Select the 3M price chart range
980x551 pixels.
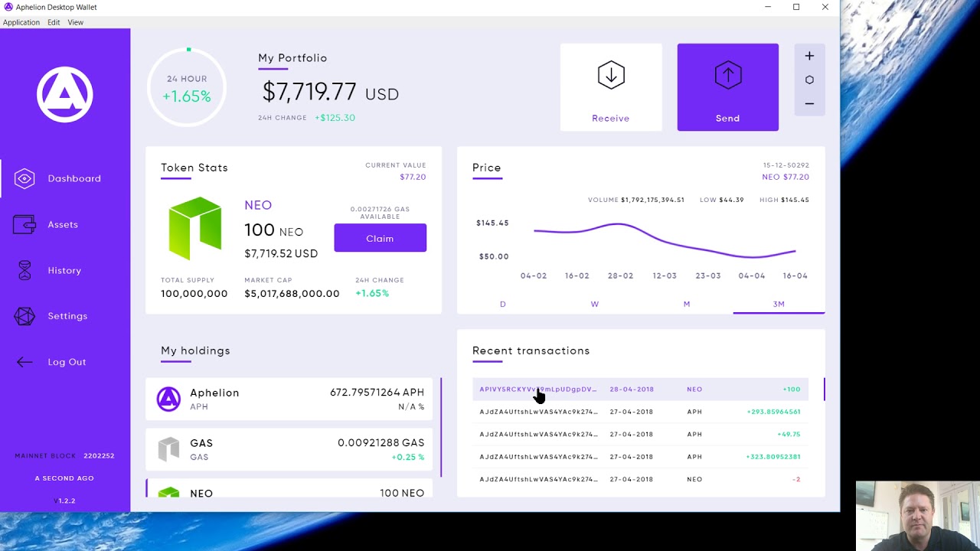779,304
